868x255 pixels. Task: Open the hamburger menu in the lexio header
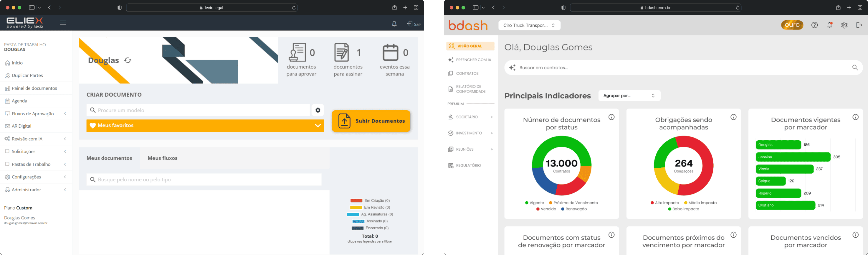(x=63, y=23)
